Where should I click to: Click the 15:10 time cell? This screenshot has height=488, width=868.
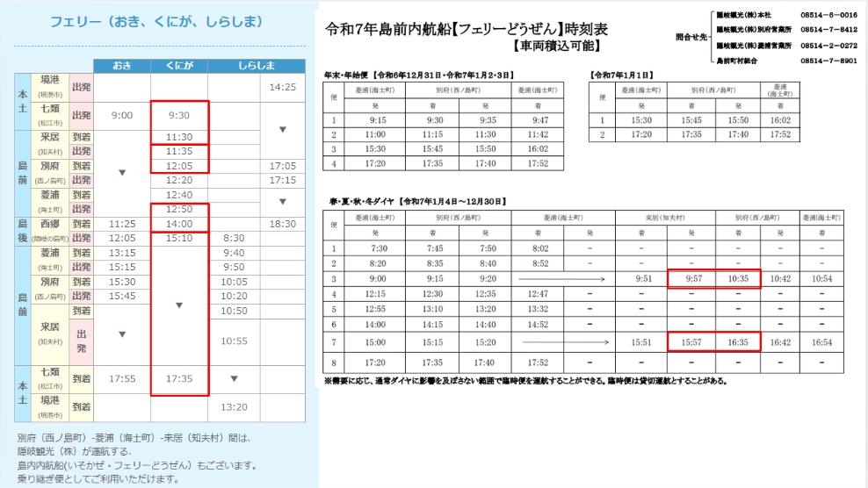pyautogui.click(x=179, y=238)
